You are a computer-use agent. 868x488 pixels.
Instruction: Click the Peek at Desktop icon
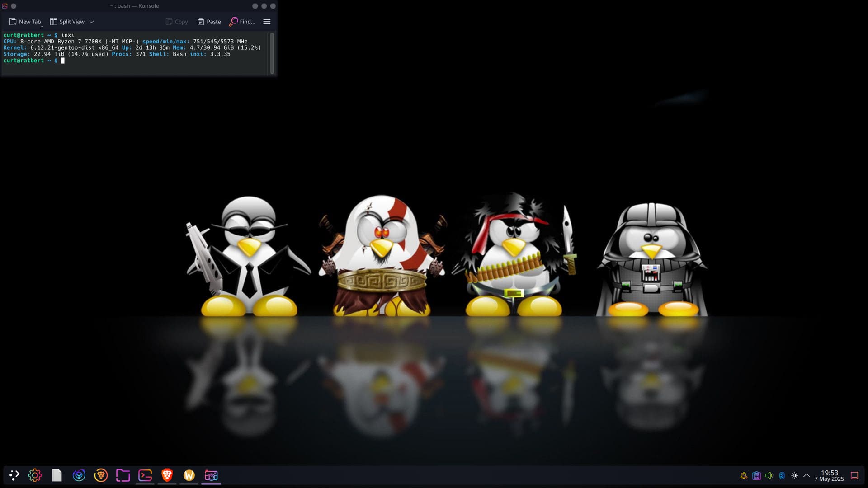pos(854,475)
